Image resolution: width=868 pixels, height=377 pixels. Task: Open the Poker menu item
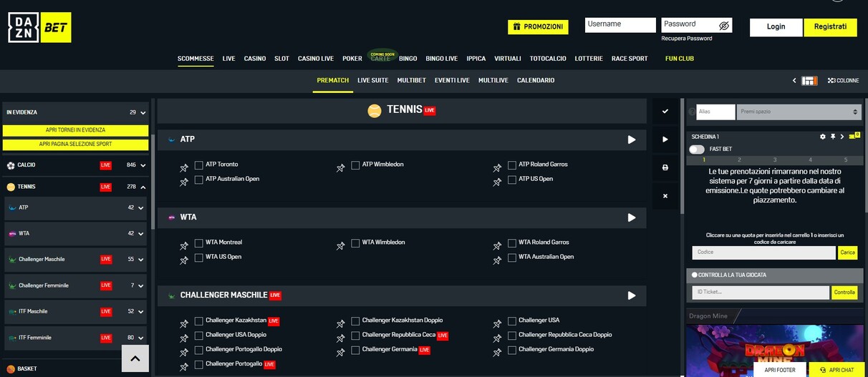tap(352, 59)
